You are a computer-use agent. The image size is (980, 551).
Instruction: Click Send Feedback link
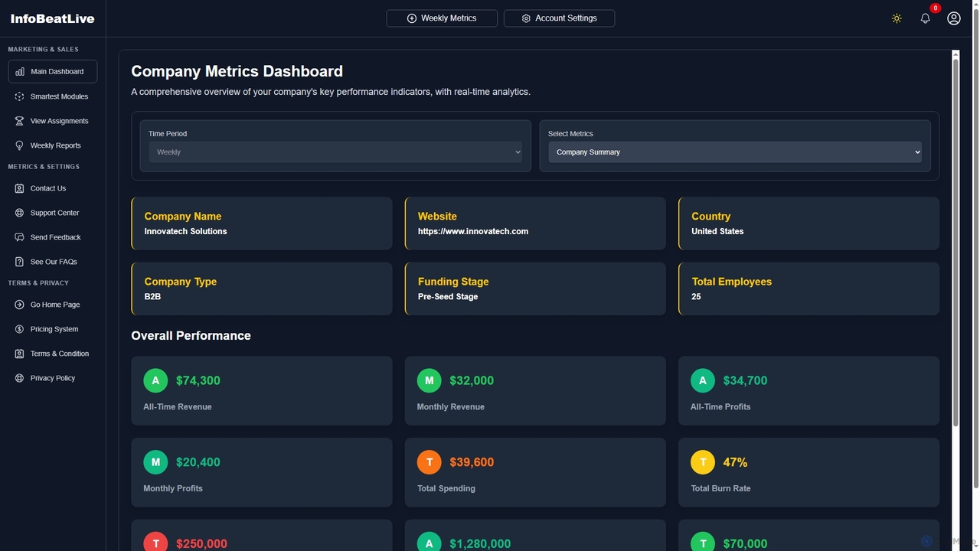[x=53, y=237]
